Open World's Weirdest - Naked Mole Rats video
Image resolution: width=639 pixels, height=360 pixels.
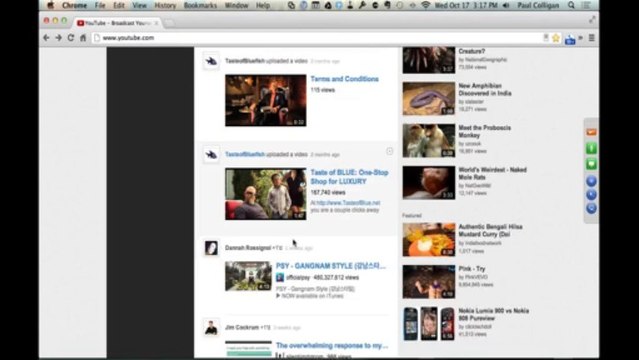[x=492, y=173]
